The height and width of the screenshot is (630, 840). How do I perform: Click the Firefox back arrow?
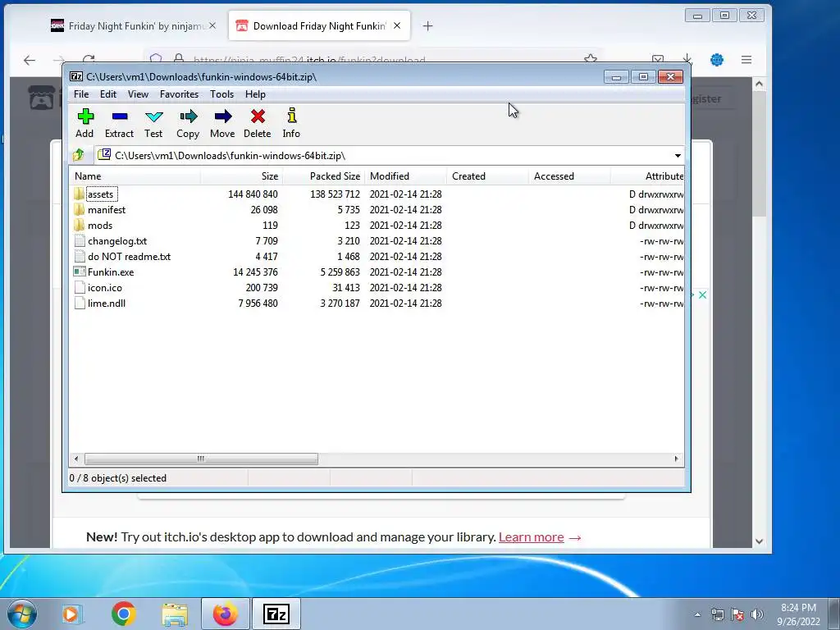(x=30, y=60)
